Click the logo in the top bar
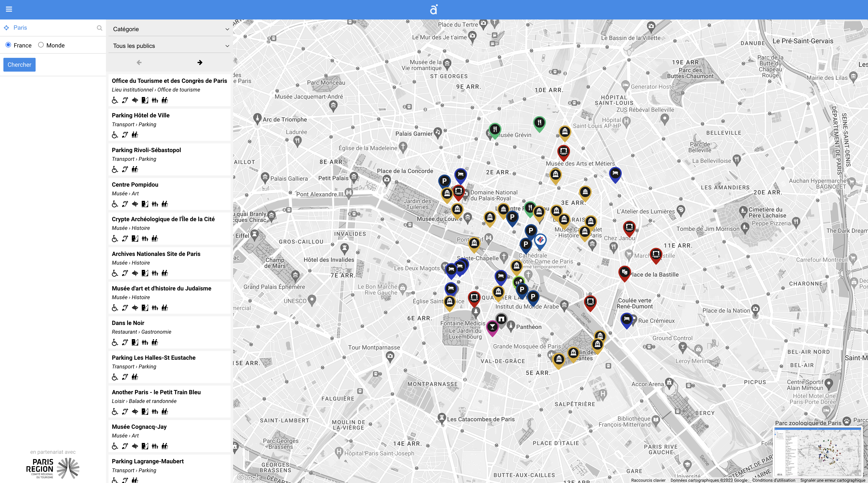The height and width of the screenshot is (483, 868). [434, 10]
